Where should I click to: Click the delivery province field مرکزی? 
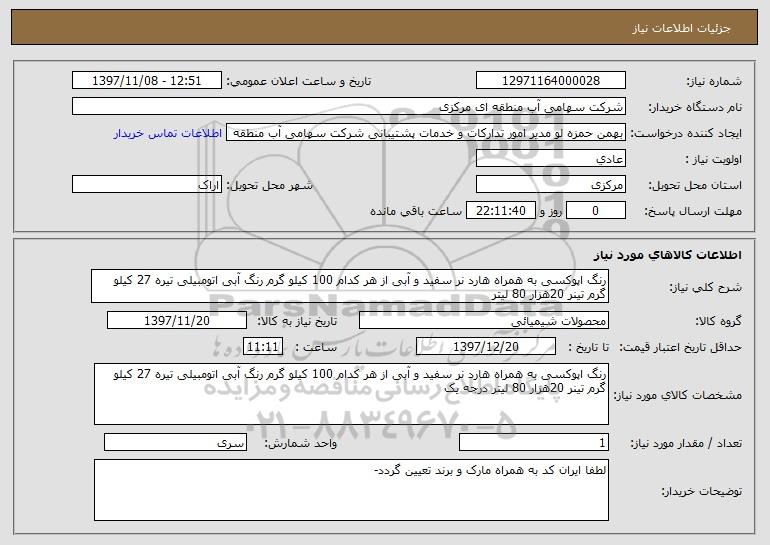550,185
